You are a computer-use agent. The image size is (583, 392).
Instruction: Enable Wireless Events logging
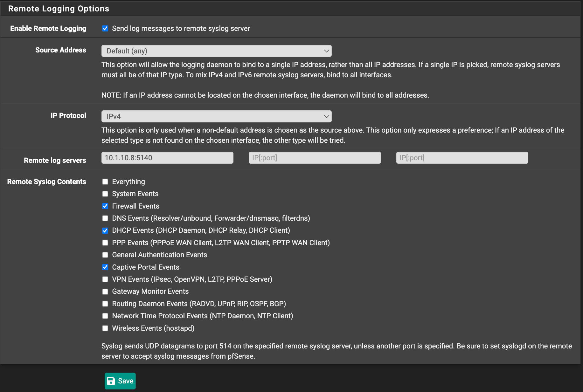(105, 328)
